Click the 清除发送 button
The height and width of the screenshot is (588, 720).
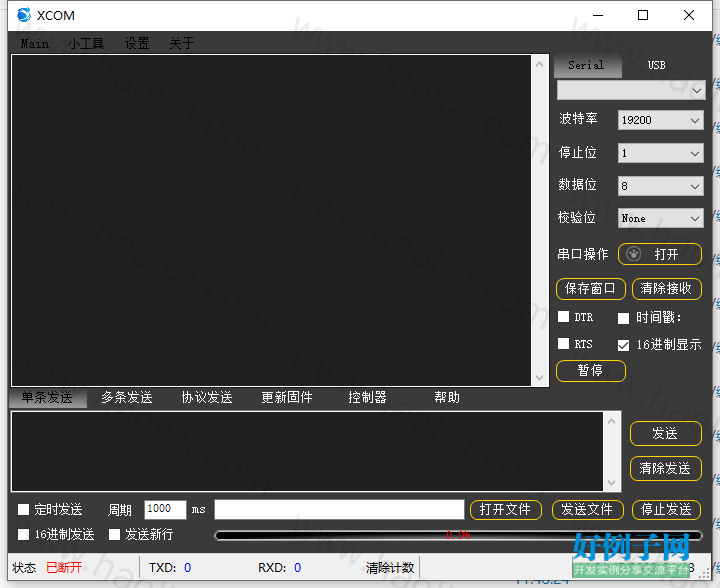click(x=666, y=469)
